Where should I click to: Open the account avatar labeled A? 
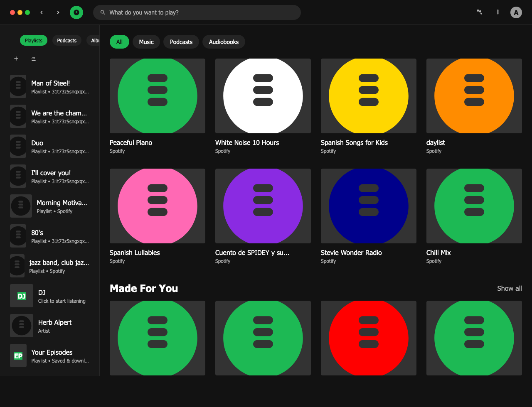pos(516,12)
